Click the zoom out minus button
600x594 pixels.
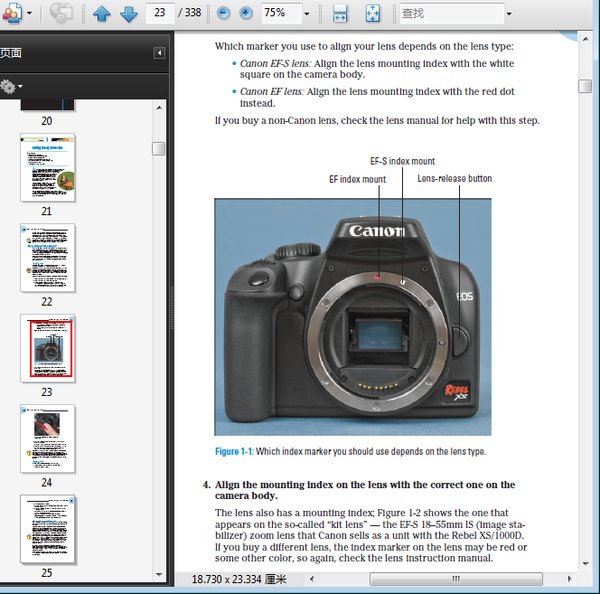click(223, 13)
